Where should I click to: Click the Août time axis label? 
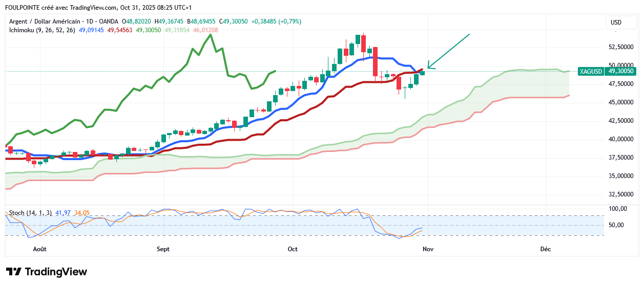point(40,249)
